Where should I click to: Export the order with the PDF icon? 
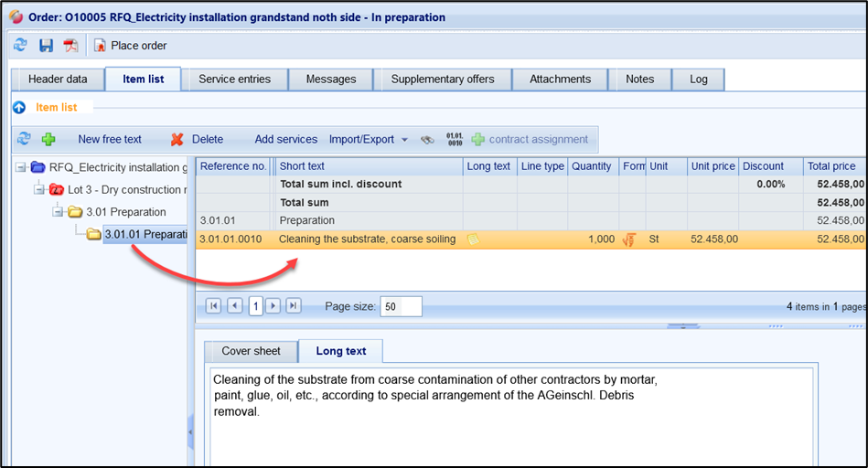click(70, 45)
